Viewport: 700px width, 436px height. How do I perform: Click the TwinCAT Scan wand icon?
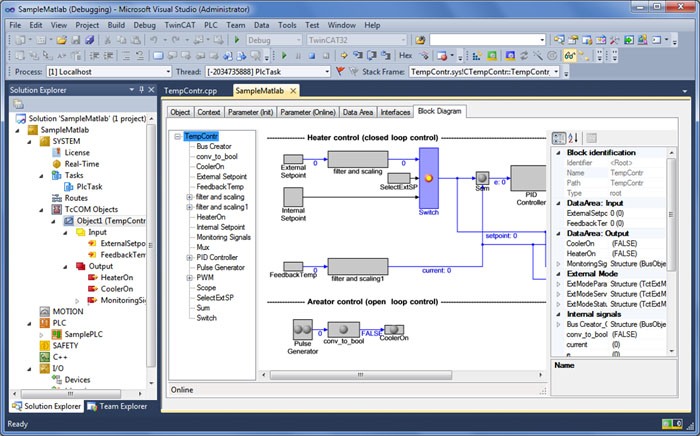coord(538,56)
